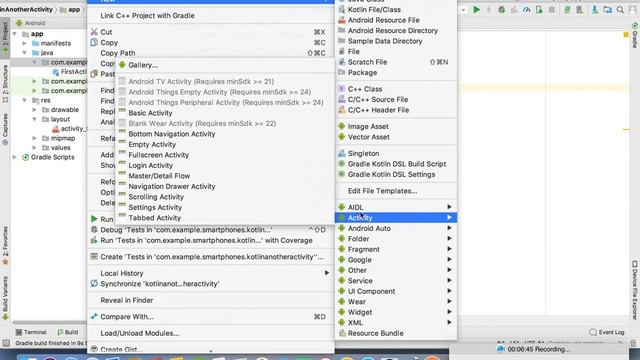Click Android Resource File entry

click(x=383, y=20)
